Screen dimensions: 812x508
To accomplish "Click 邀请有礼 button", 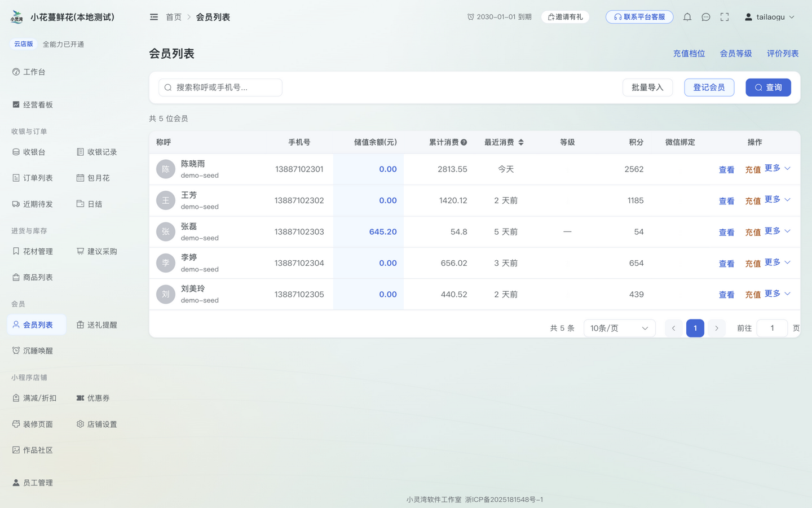I will [565, 17].
